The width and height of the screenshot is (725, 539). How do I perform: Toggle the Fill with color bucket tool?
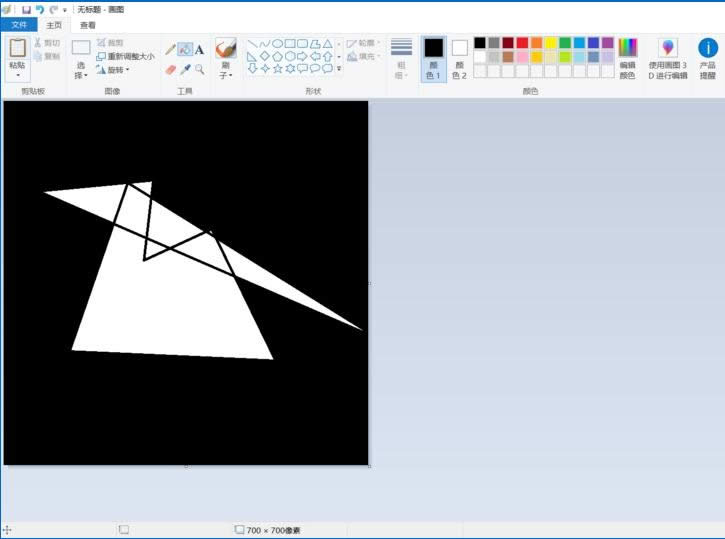185,49
